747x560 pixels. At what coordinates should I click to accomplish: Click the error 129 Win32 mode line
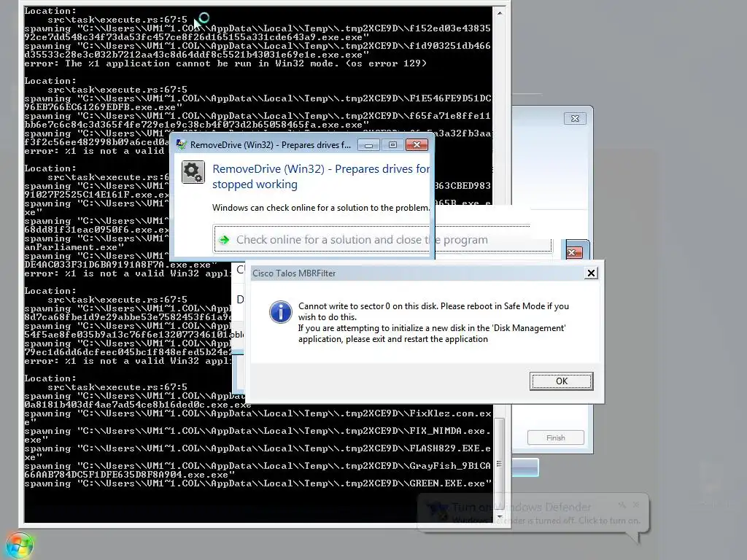(x=225, y=63)
